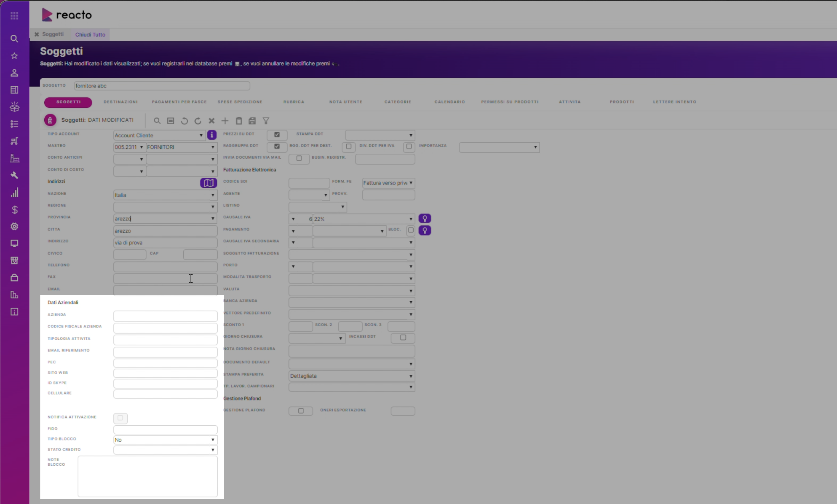Image resolution: width=837 pixels, height=504 pixels.
Task: Close the Soggetti page tab
Action: (37, 34)
